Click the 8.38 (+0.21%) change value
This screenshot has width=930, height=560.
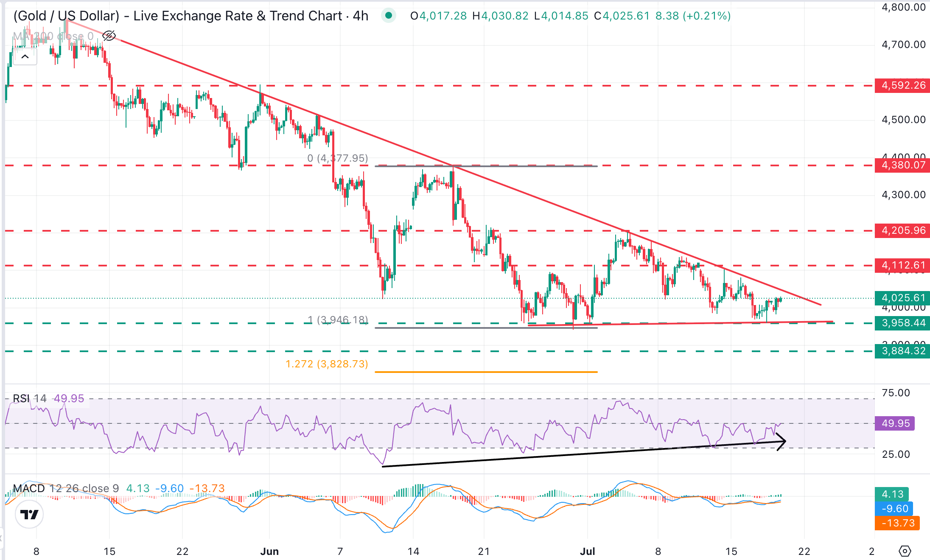click(693, 16)
